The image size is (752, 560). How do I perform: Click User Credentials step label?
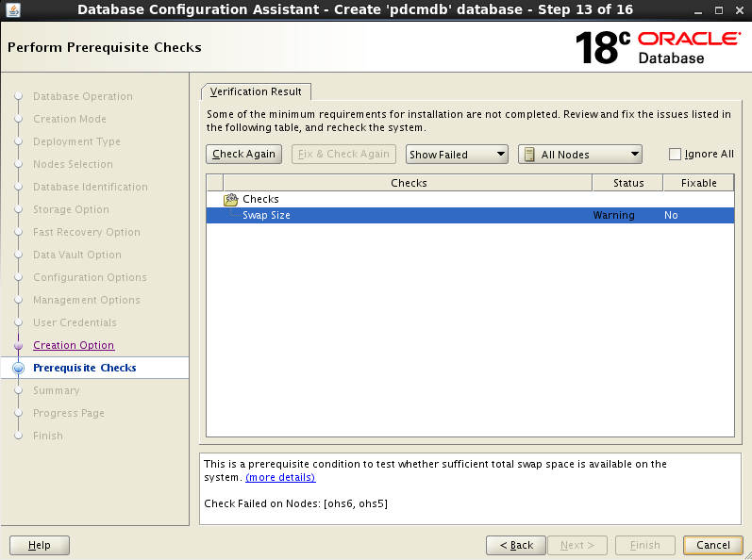click(75, 322)
